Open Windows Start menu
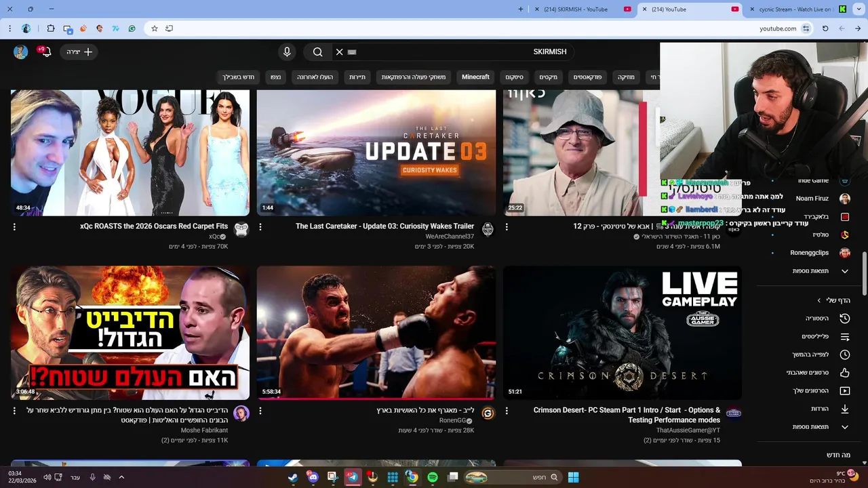Image resolution: width=868 pixels, height=488 pixels. click(573, 477)
